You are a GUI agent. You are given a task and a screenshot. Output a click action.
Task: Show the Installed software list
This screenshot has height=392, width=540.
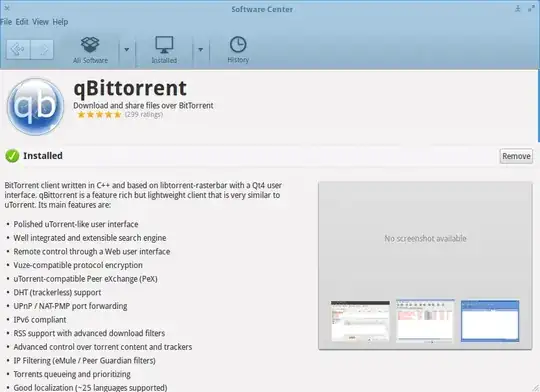tap(164, 50)
